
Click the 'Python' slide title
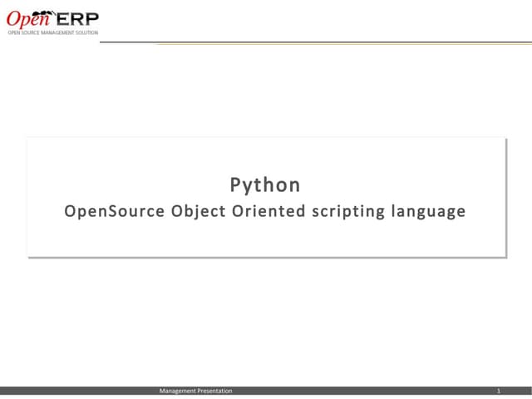point(264,184)
